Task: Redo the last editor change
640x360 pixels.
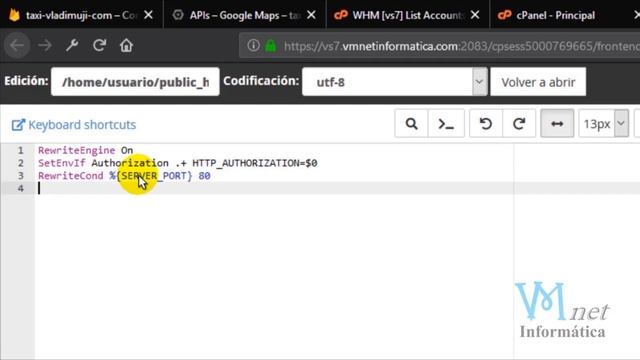Action: click(x=519, y=124)
